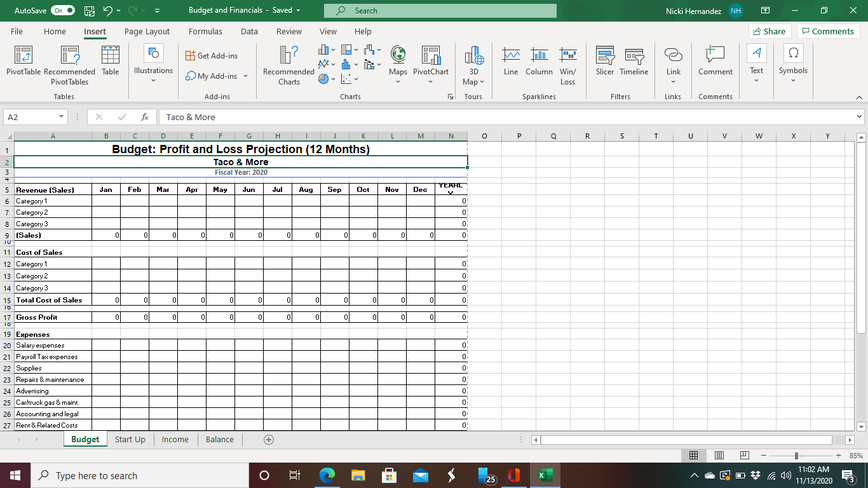Screen dimensions: 868x488
Task: Switch to Page Layout view
Action: click(x=719, y=455)
